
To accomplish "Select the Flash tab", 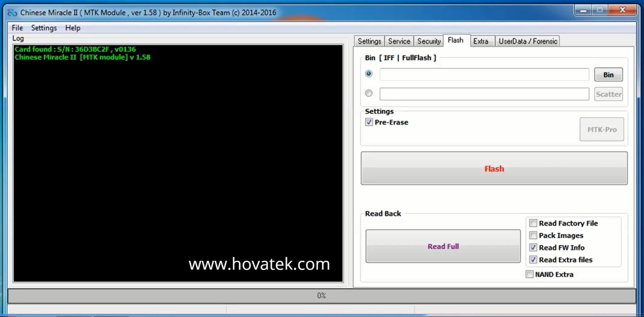I will (x=456, y=40).
